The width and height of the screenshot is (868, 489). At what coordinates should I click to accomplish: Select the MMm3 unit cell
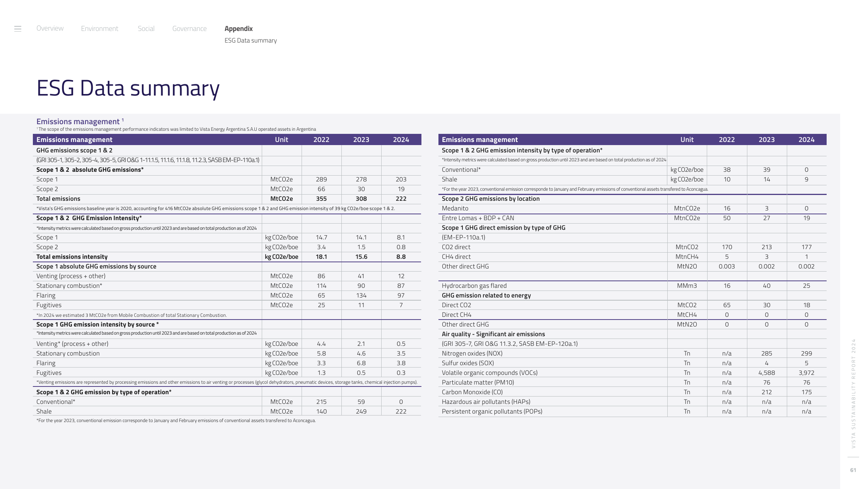click(687, 286)
